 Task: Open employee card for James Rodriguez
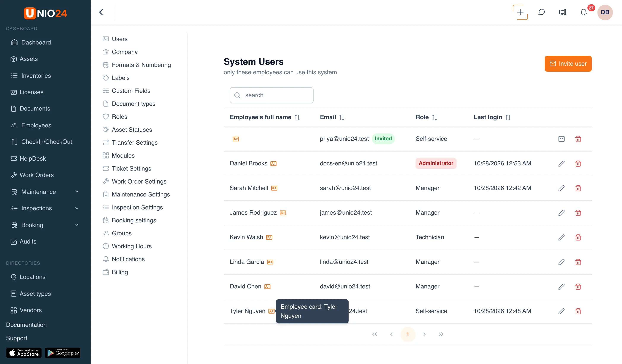click(283, 213)
